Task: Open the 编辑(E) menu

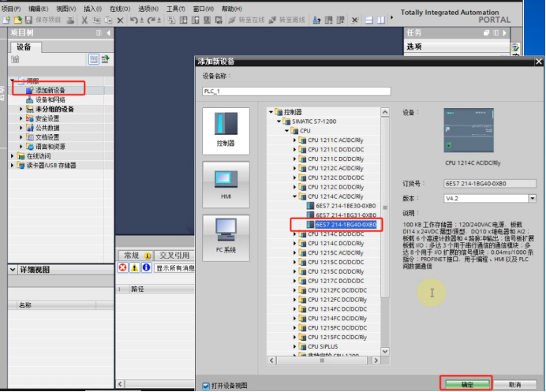Action: click(x=39, y=9)
